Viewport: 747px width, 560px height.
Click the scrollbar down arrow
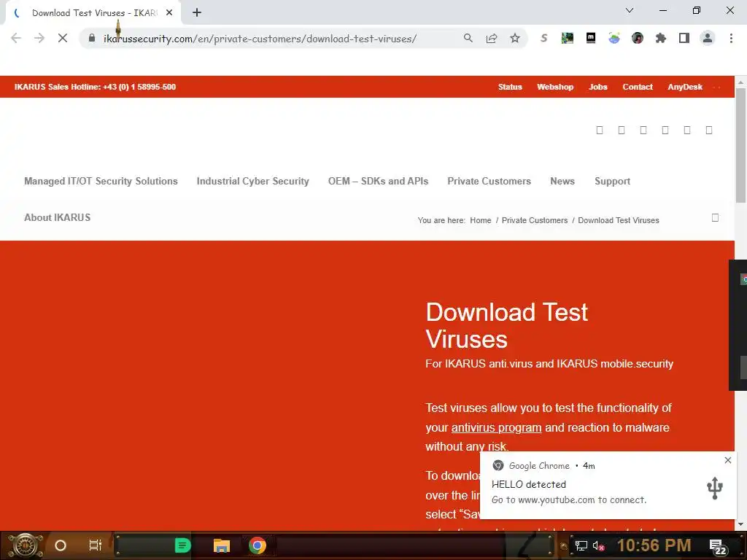(x=741, y=524)
